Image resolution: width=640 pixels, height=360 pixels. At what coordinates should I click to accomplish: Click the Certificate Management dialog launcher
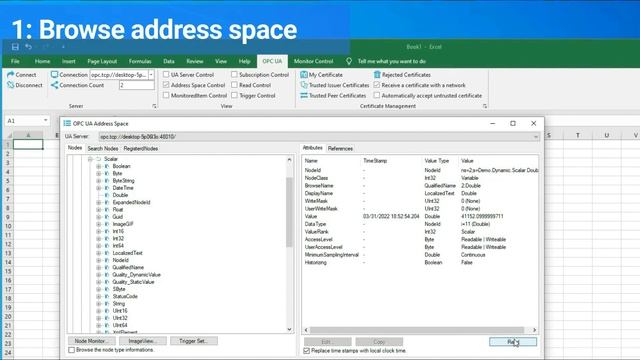point(484,106)
